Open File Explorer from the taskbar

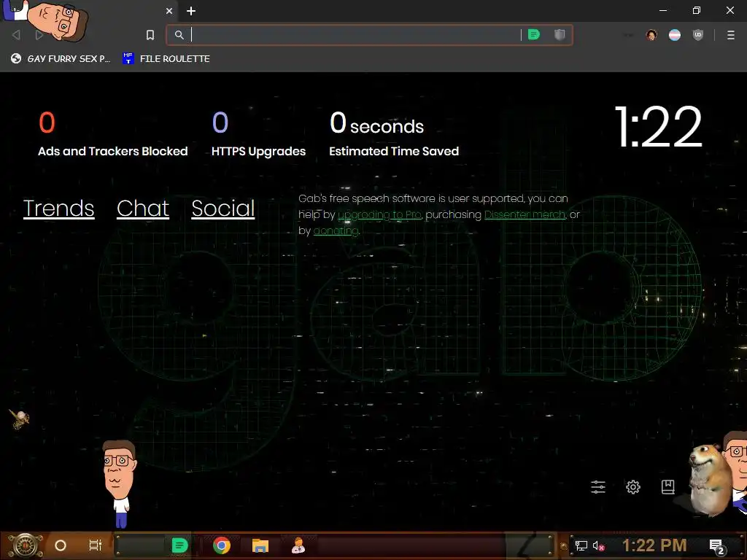[x=260, y=545]
